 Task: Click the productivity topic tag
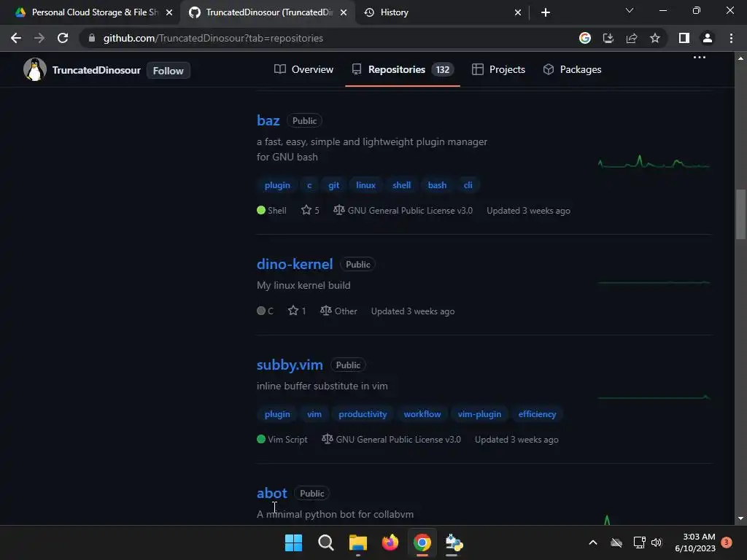(x=363, y=414)
